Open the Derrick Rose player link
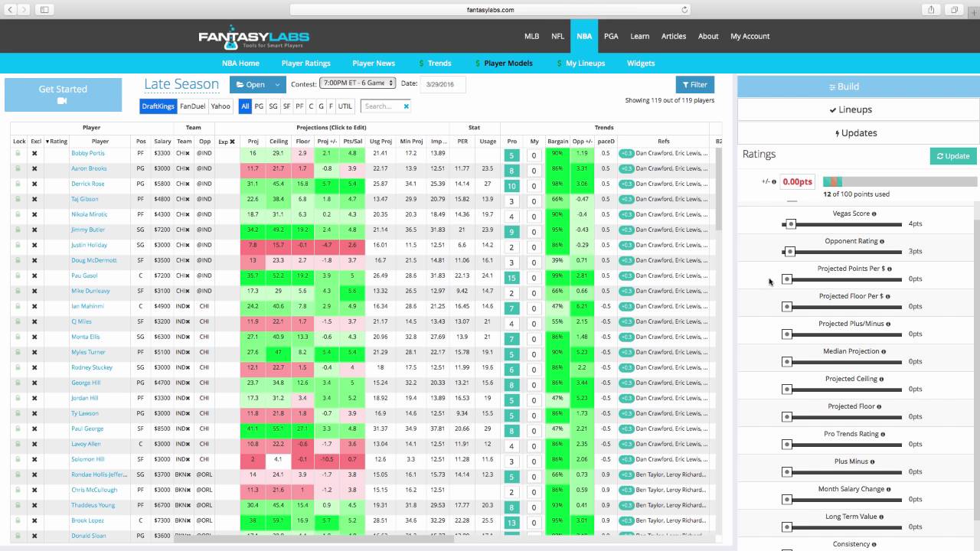This screenshot has height=551, width=980. pyautogui.click(x=87, y=184)
